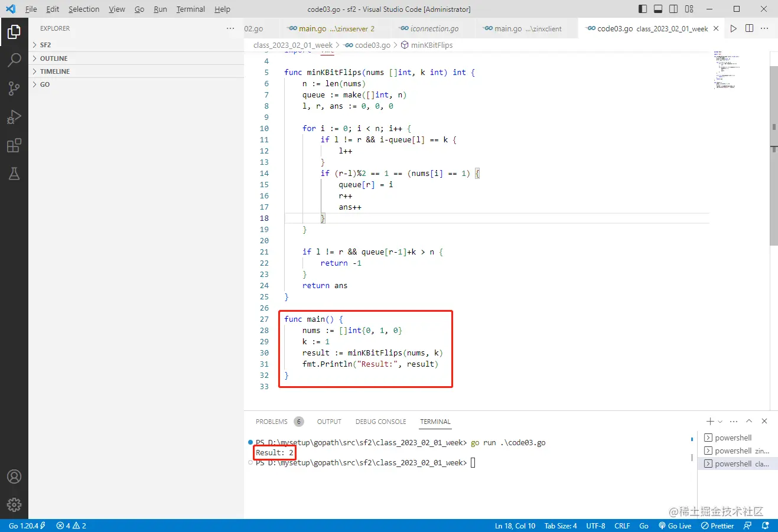Open Customize Layout icon
Viewport: 778px width, 532px height.
689,9
